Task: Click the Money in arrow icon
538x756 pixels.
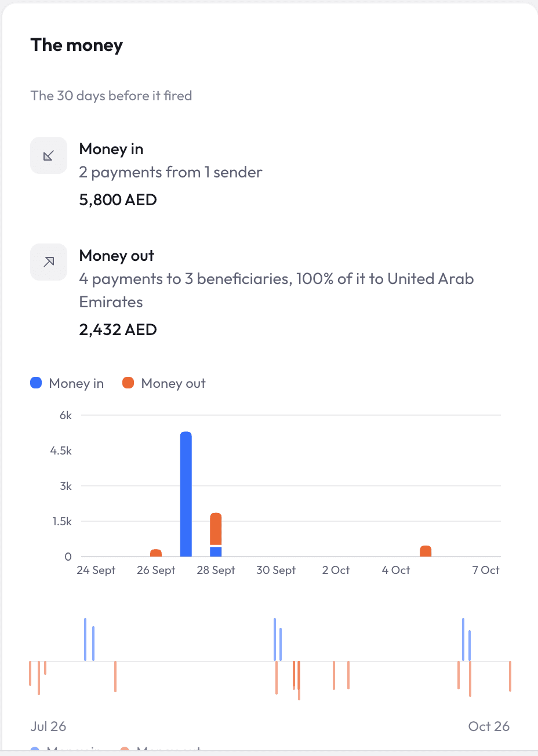Action: (x=49, y=155)
